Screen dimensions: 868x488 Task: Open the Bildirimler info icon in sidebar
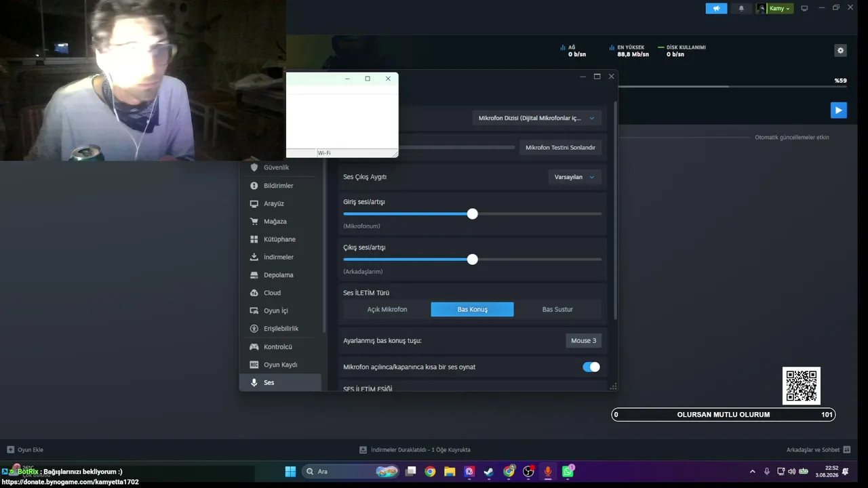click(254, 186)
